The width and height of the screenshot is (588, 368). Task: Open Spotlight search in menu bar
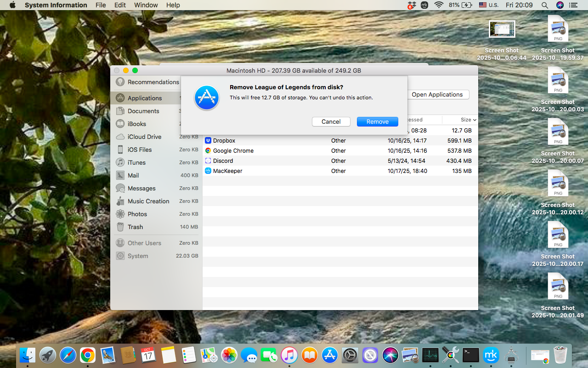point(544,5)
